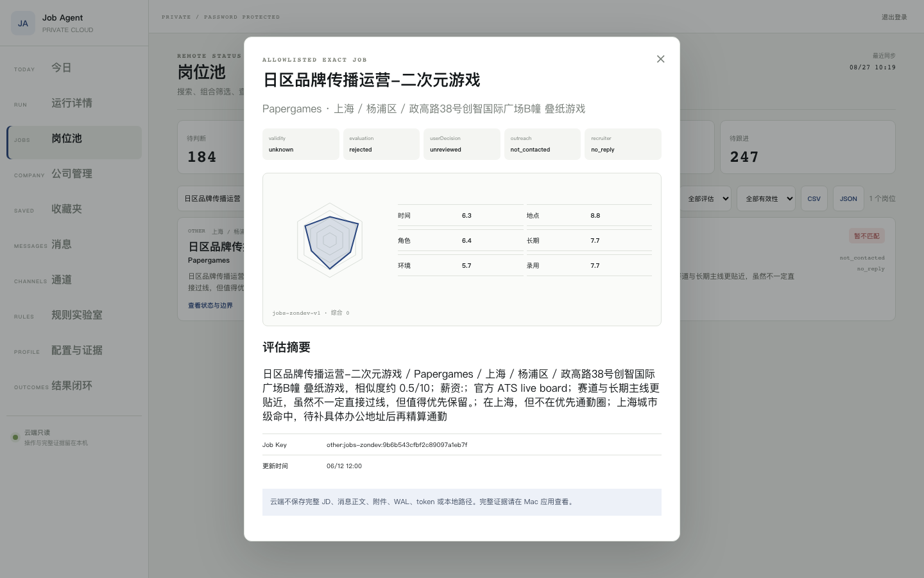Navigate to 消息 Messages
This screenshot has width=924, height=578.
(74, 245)
